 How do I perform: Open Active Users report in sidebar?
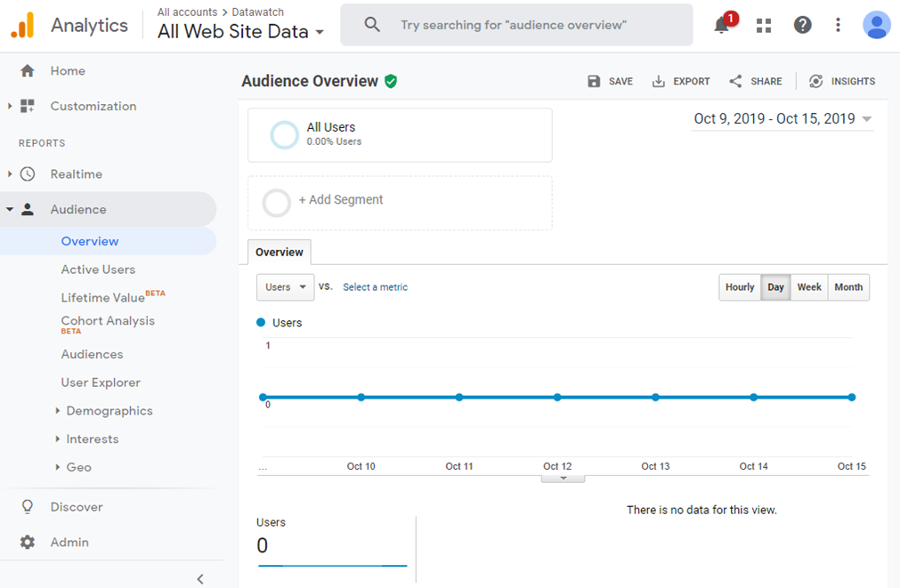pyautogui.click(x=98, y=270)
